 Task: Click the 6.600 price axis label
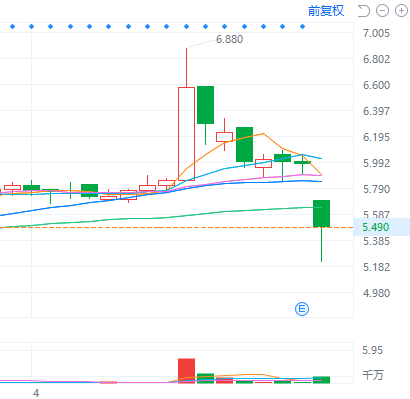tap(376, 85)
